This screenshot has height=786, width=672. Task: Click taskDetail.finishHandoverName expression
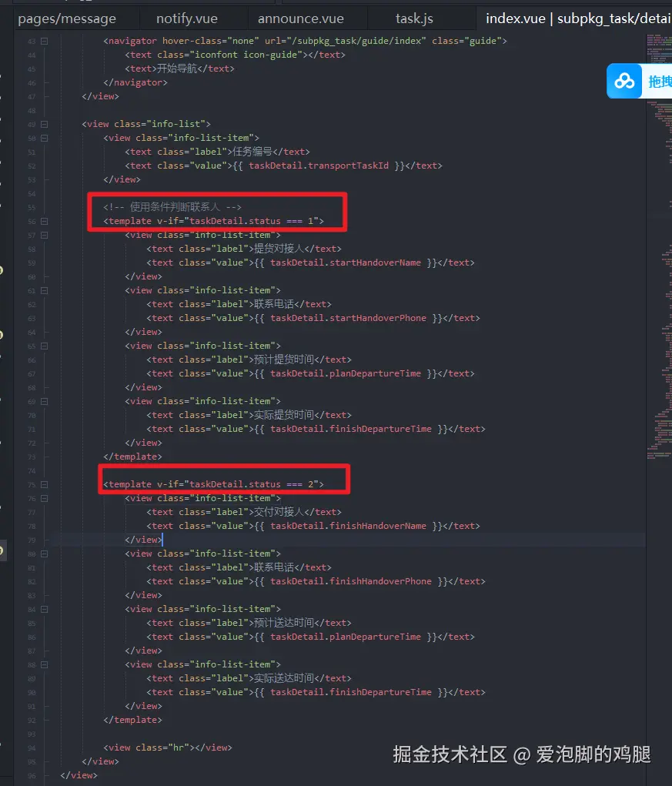click(x=348, y=526)
